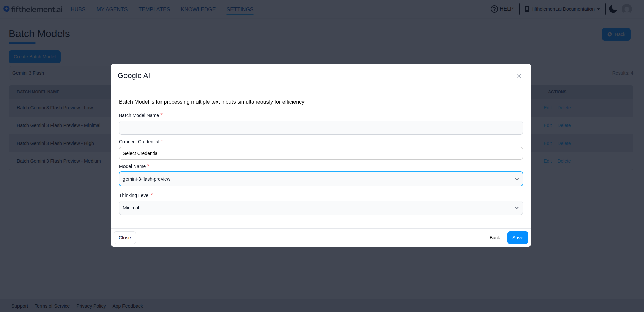Screen dimensions: 644x312
Task: Open the Help question mark icon
Action: click(x=494, y=9)
